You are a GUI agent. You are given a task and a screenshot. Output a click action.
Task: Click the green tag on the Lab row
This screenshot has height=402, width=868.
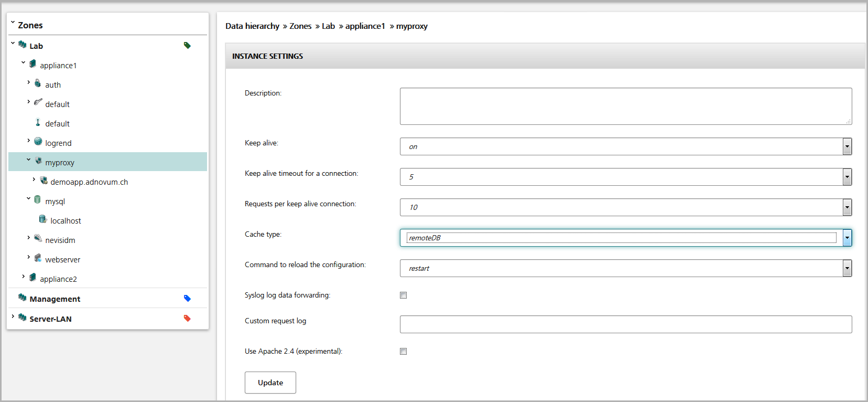(187, 45)
